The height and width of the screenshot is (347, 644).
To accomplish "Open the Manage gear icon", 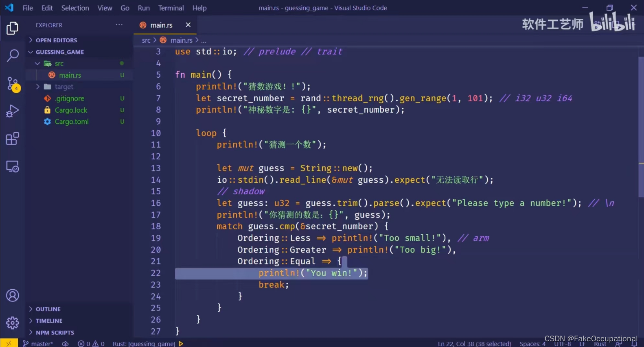I will [x=12, y=323].
